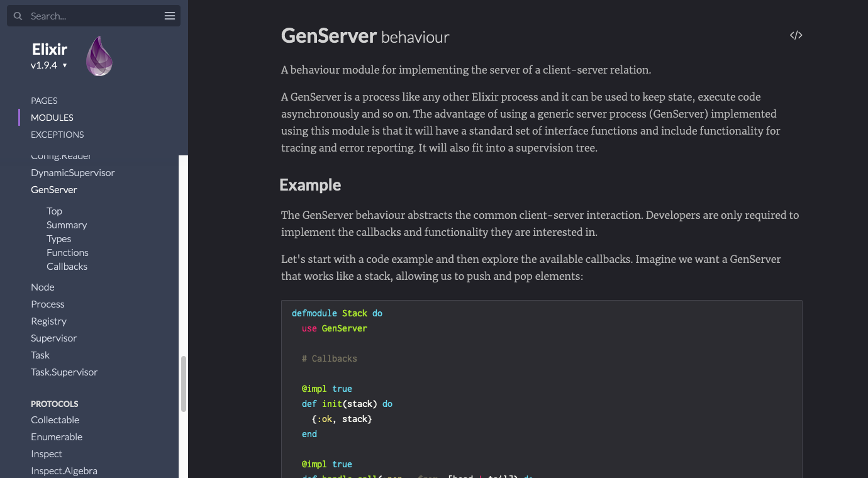
Task: Click the sidebar scrollbar thumb
Action: (x=184, y=384)
